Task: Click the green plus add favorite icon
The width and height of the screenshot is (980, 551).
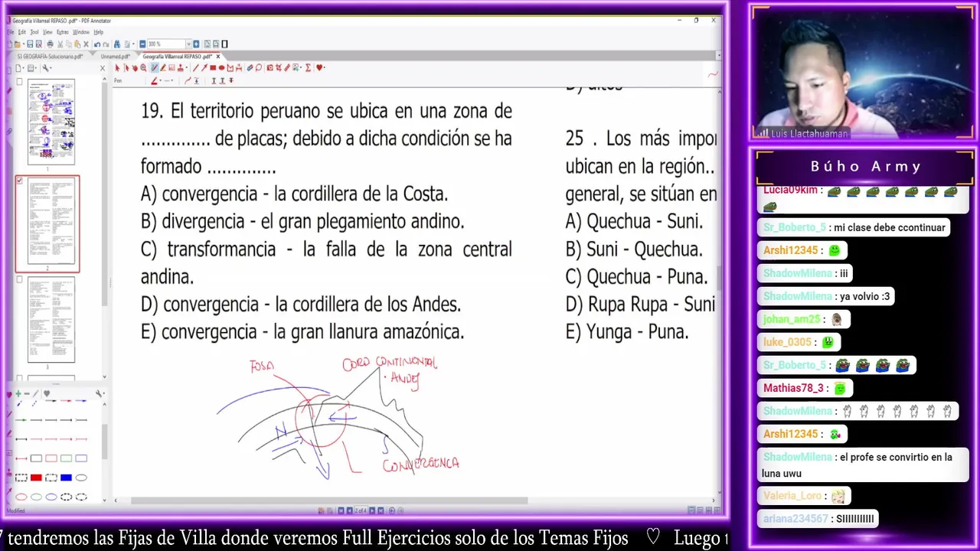Action: click(18, 393)
